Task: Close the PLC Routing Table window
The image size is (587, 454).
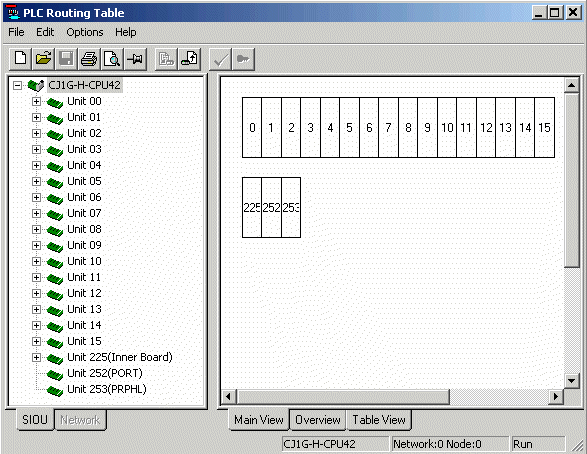Action: click(x=573, y=13)
